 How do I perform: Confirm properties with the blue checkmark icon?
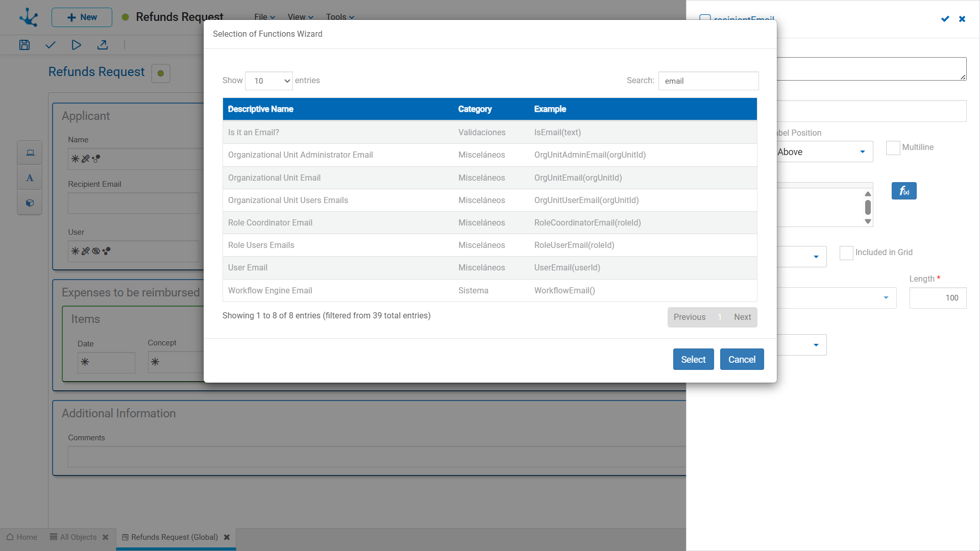945,19
